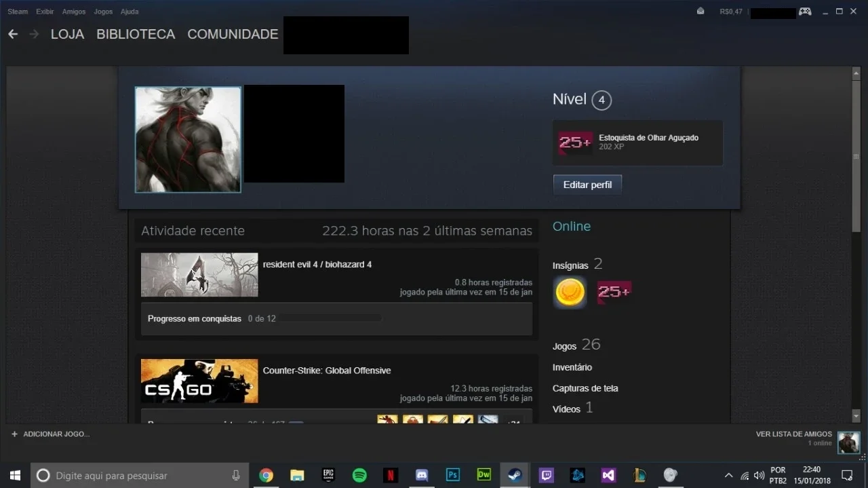Open the Windows Start menu
The image size is (868, 488).
[15, 475]
